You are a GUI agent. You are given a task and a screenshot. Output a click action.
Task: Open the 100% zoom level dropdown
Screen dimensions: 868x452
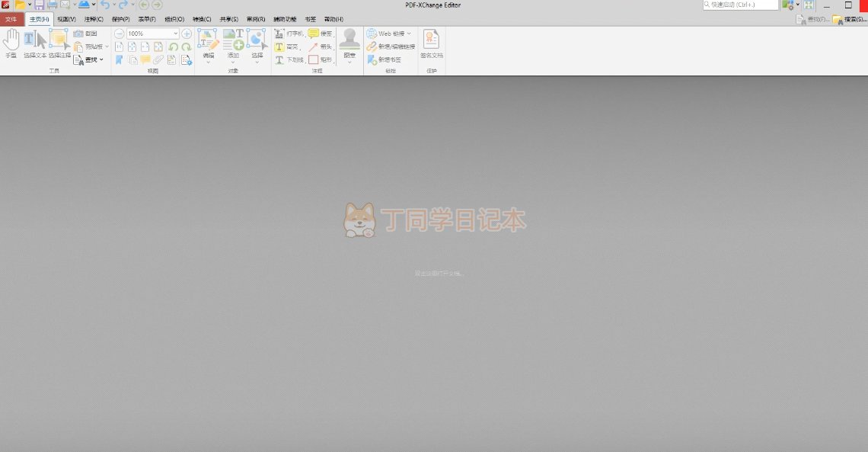click(x=176, y=34)
